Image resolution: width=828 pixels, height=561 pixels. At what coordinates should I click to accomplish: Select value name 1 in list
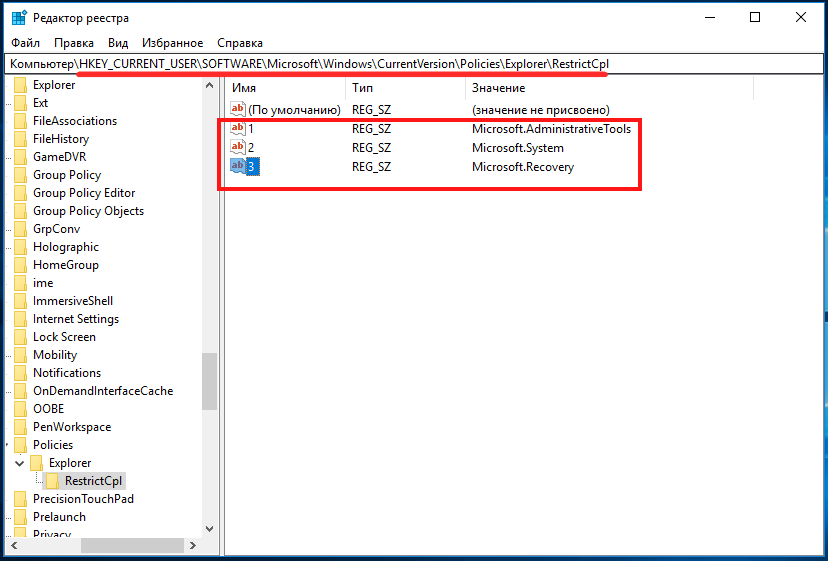tap(251, 129)
